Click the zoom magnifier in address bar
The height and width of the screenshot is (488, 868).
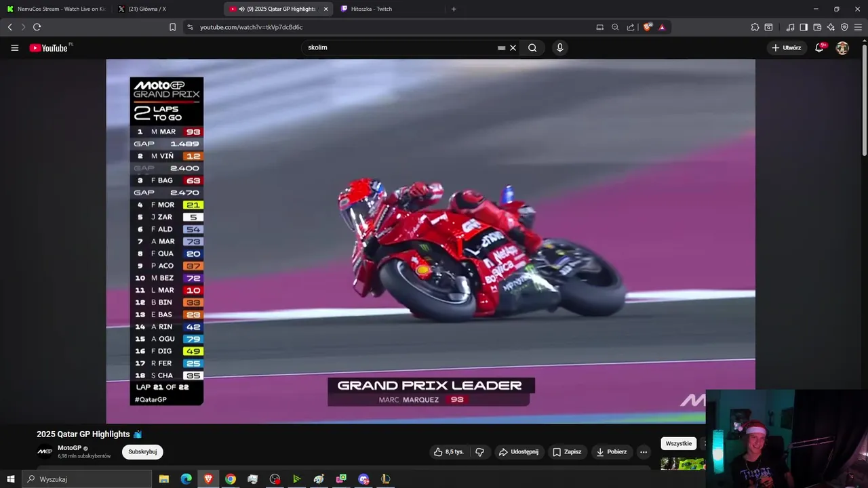(615, 27)
